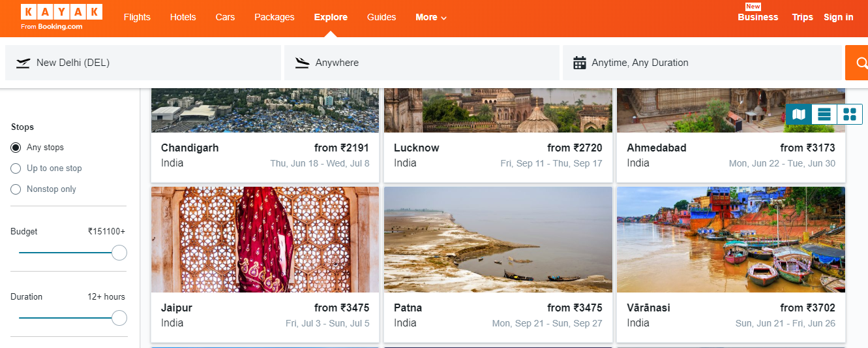The width and height of the screenshot is (868, 348).
Task: Switch to grid view icon
Action: 850,115
